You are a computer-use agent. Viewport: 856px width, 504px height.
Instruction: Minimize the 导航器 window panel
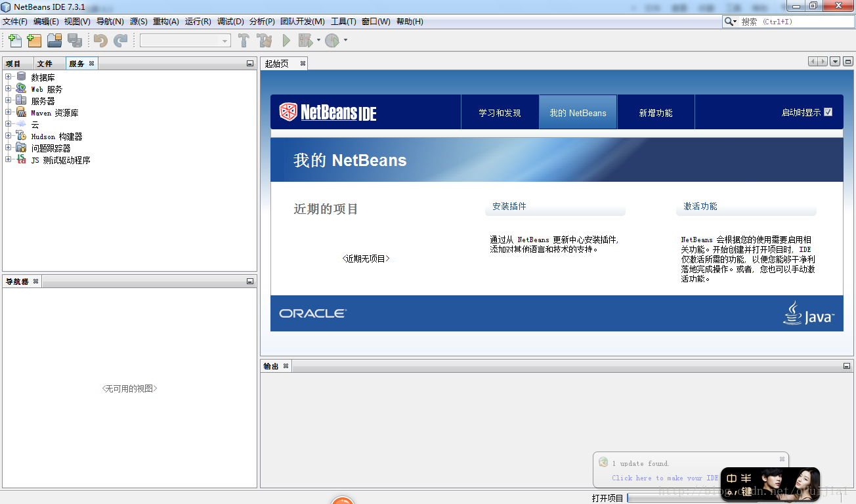pyautogui.click(x=250, y=282)
